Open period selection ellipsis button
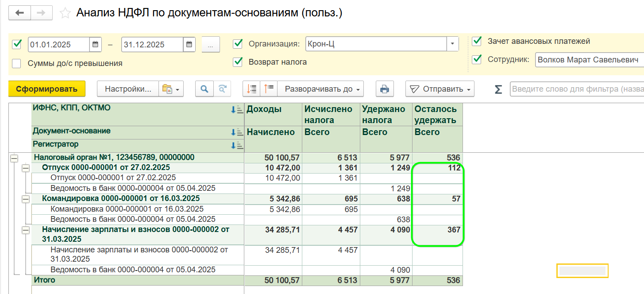This screenshot has height=294, width=644. 211,44
